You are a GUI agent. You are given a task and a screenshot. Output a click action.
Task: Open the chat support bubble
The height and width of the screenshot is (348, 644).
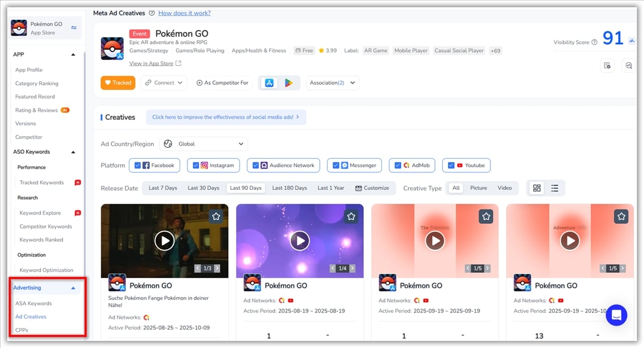tap(616, 315)
